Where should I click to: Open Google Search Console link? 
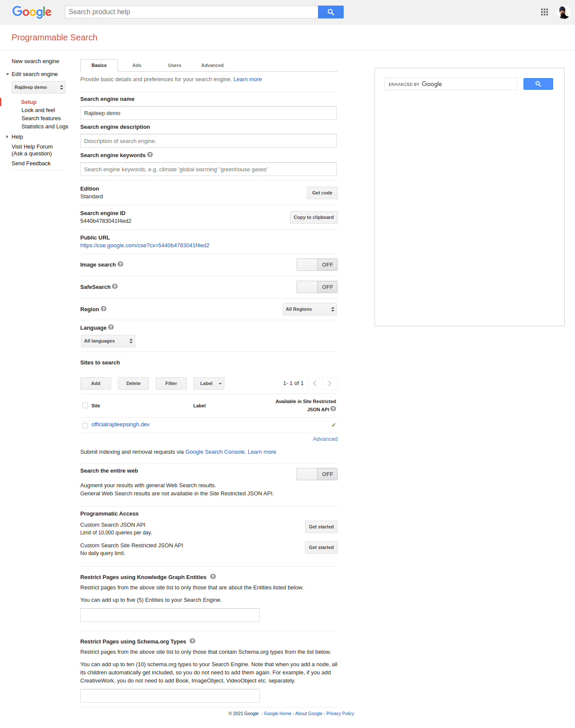(215, 452)
